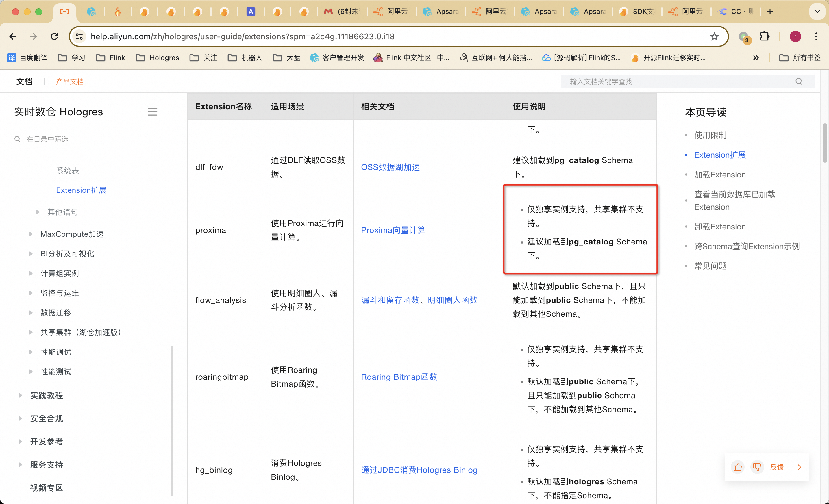Open 开源Flink迁移实时 bookmark

click(x=669, y=58)
